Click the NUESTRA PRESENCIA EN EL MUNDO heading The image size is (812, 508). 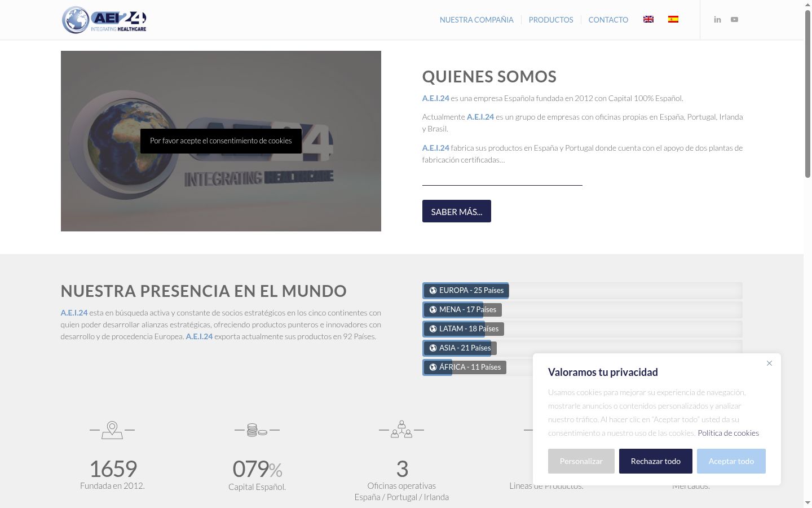204,291
